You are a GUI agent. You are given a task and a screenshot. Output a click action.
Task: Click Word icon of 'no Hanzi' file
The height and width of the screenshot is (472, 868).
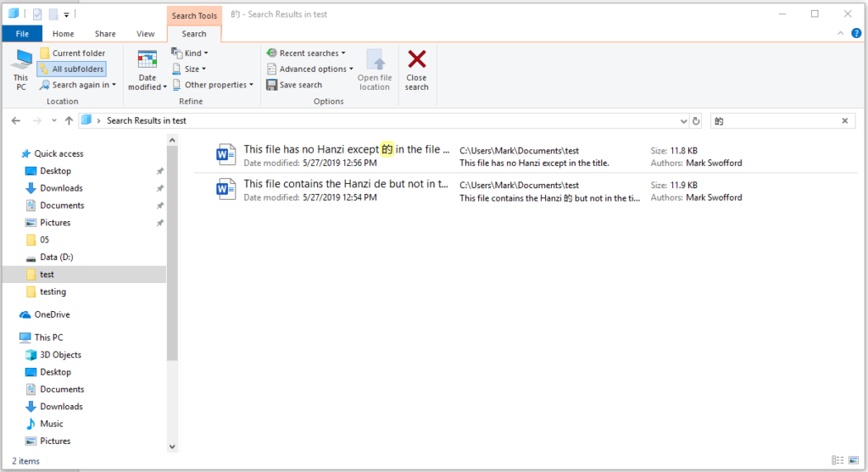[225, 154]
